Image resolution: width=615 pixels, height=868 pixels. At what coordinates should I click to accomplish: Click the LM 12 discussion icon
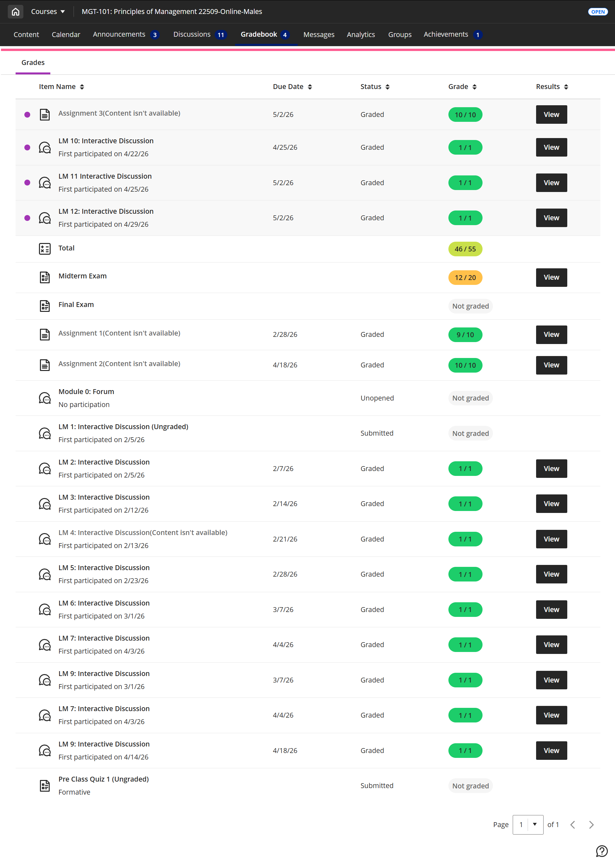click(45, 218)
